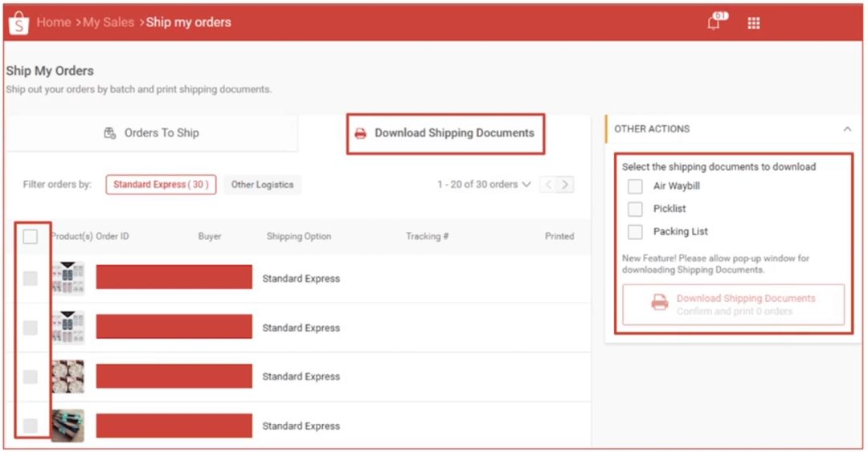868x452 pixels.
Task: Go to My Sales breadcrumb link
Action: point(108,22)
